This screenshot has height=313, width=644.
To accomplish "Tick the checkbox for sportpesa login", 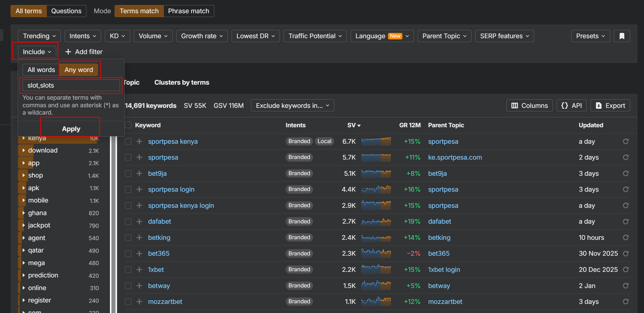I will 128,189.
